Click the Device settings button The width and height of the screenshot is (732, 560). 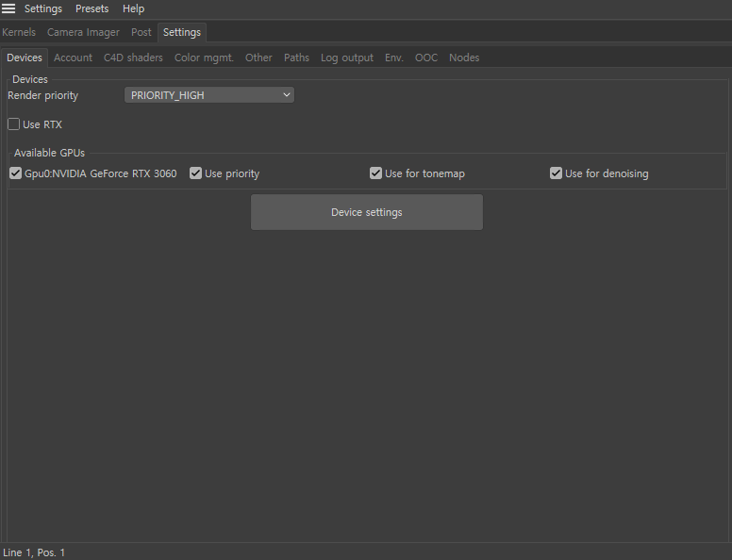[x=366, y=212]
